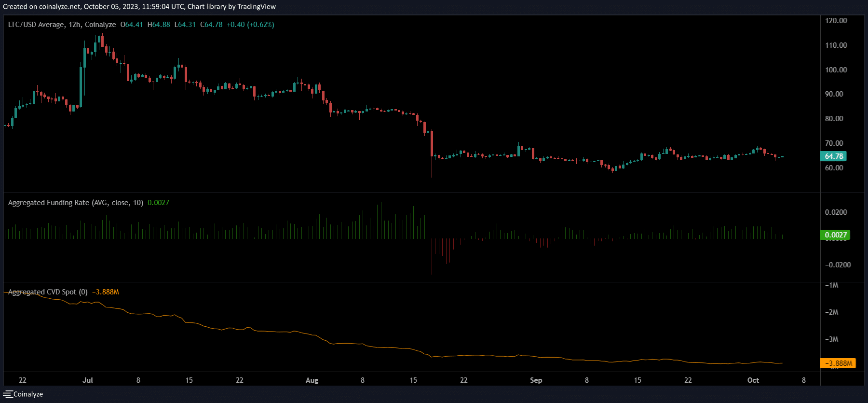Click the 90.00 level on price scale
This screenshot has width=868, height=403.
(x=834, y=94)
